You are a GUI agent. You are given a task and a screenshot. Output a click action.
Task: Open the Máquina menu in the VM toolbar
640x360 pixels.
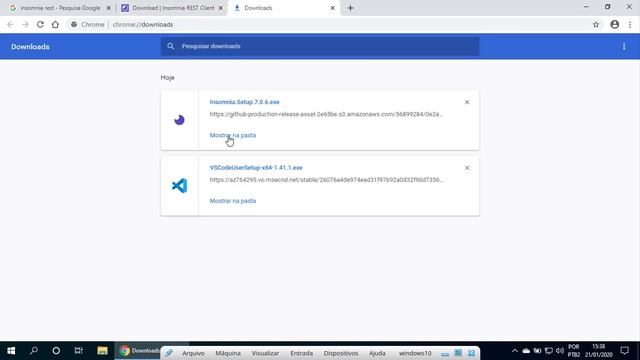point(228,353)
